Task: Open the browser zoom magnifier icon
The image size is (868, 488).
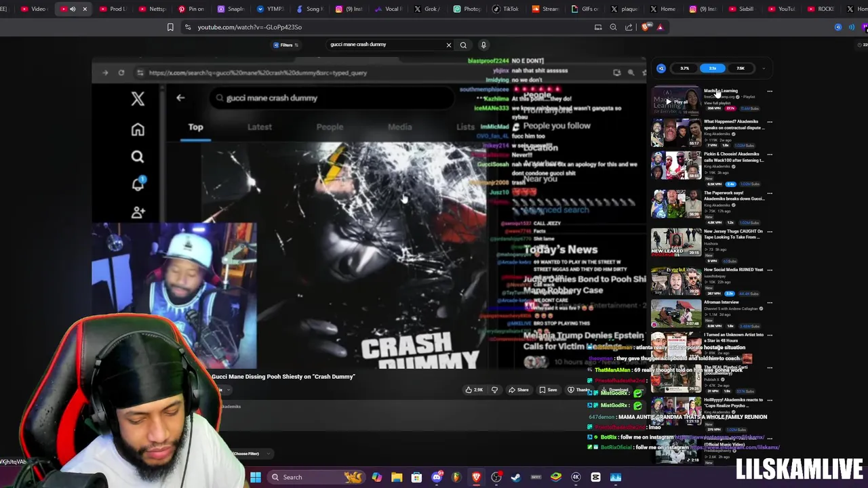Action: click(x=613, y=27)
